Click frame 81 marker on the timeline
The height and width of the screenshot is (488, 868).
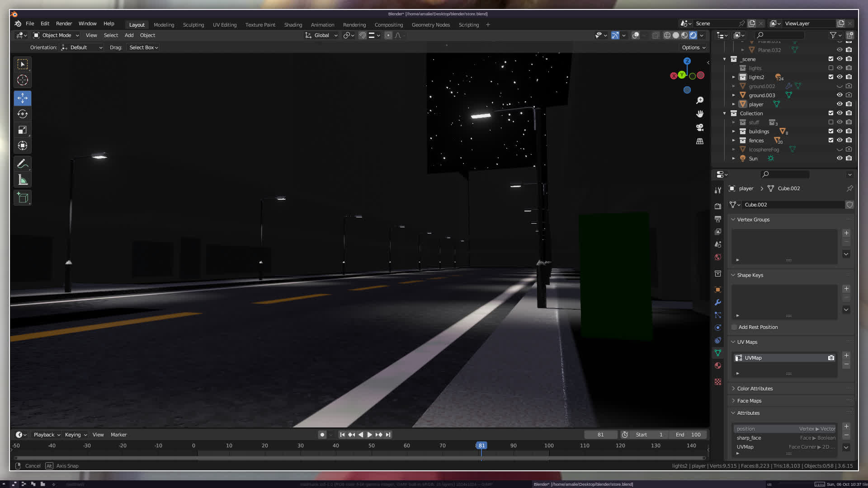point(481,446)
